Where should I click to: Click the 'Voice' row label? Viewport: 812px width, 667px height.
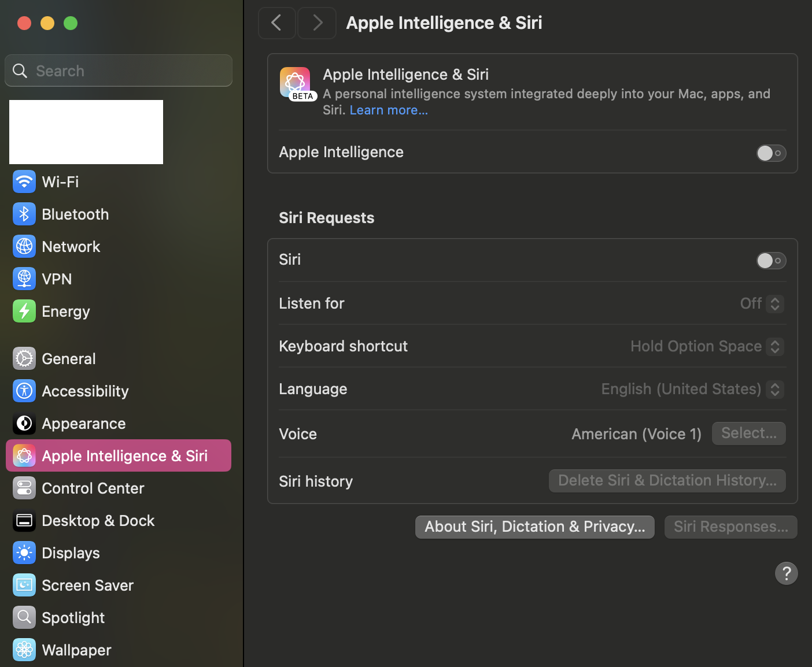tap(298, 434)
